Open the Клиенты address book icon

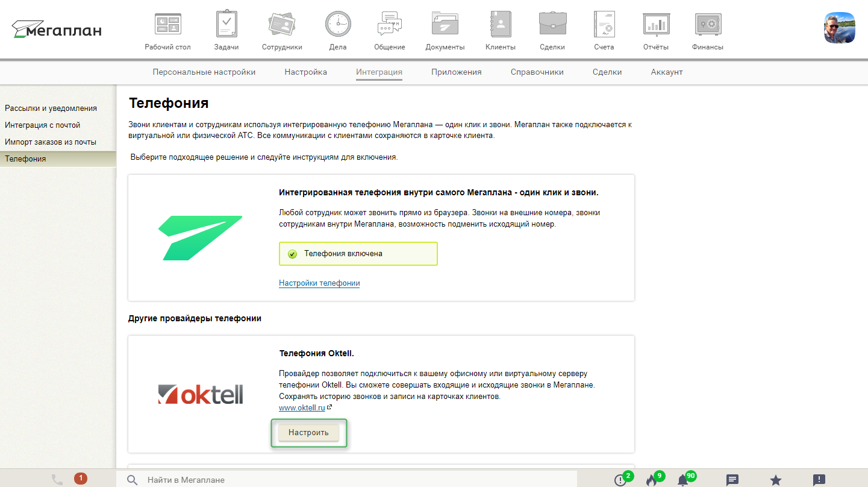[501, 24]
